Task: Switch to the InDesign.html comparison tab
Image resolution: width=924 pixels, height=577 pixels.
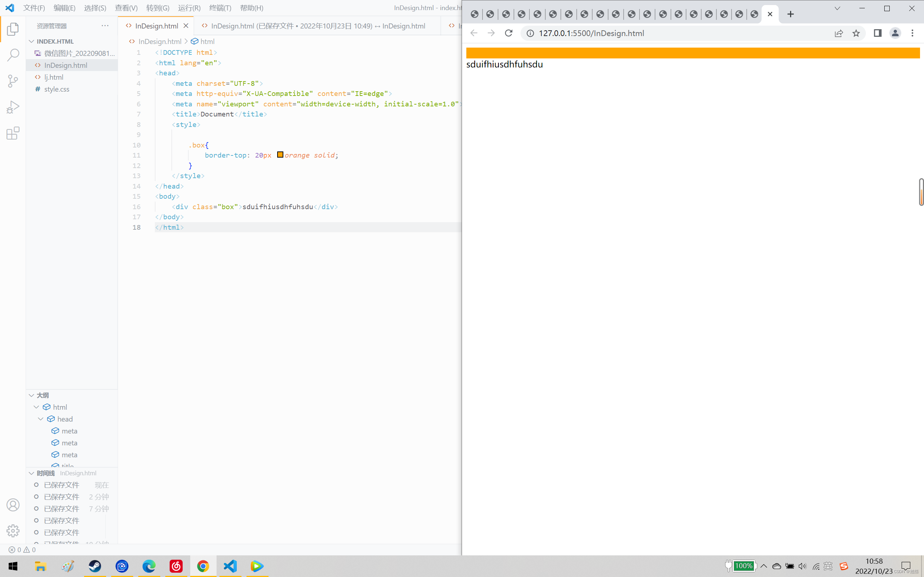Action: [x=318, y=26]
